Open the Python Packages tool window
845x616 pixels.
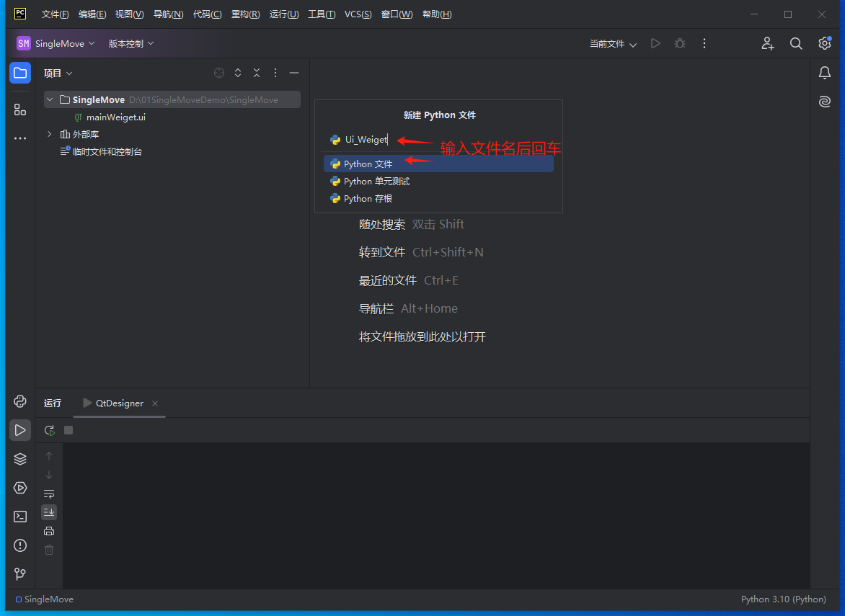point(20,459)
